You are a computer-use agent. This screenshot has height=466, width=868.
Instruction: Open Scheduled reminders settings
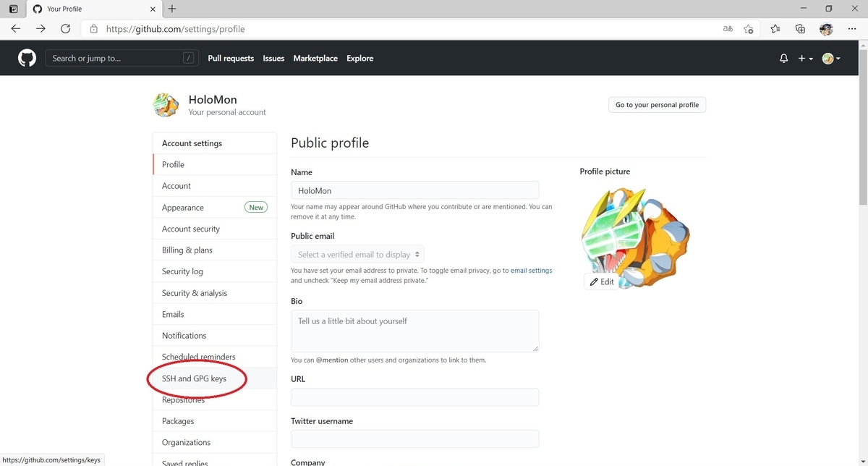click(215, 357)
